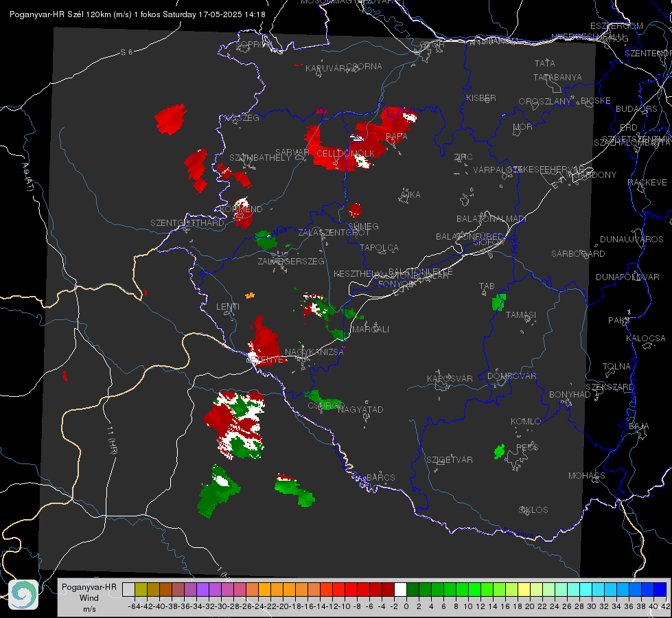
Task: Click the AJKA city label
Action: (x=410, y=195)
